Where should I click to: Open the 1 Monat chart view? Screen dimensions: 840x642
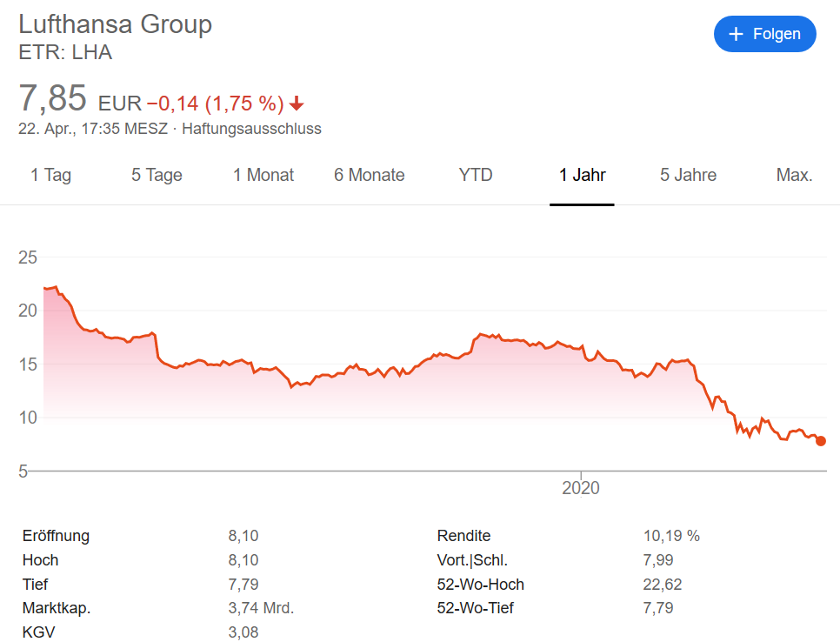point(263,175)
